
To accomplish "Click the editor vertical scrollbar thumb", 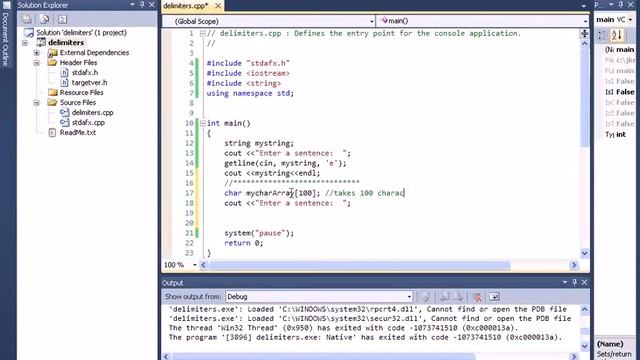I will [584, 96].
